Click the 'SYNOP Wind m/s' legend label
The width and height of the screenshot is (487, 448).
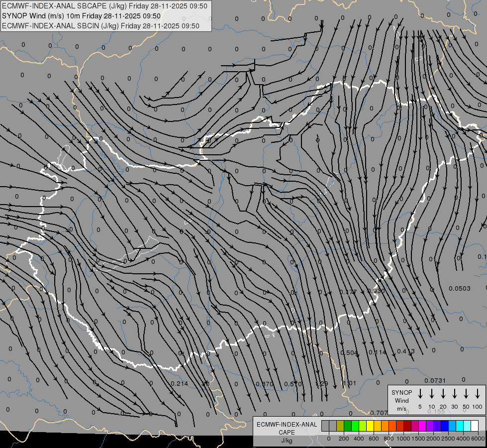click(x=401, y=400)
